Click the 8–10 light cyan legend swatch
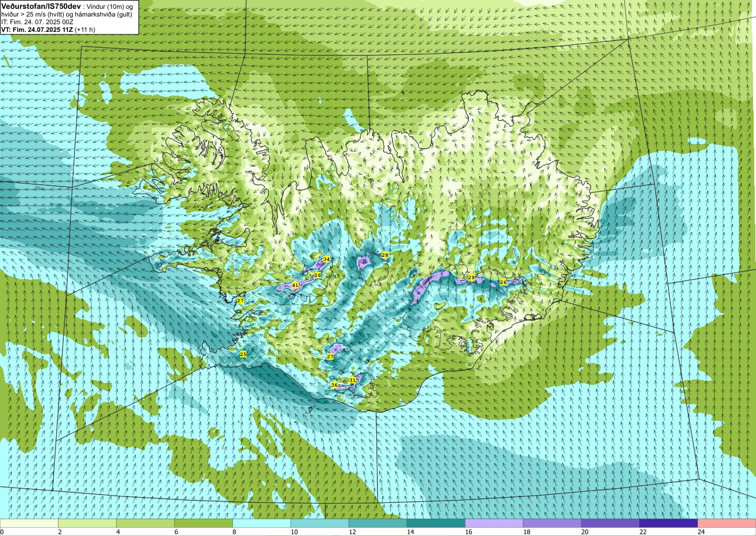756x536 pixels. (x=262, y=523)
